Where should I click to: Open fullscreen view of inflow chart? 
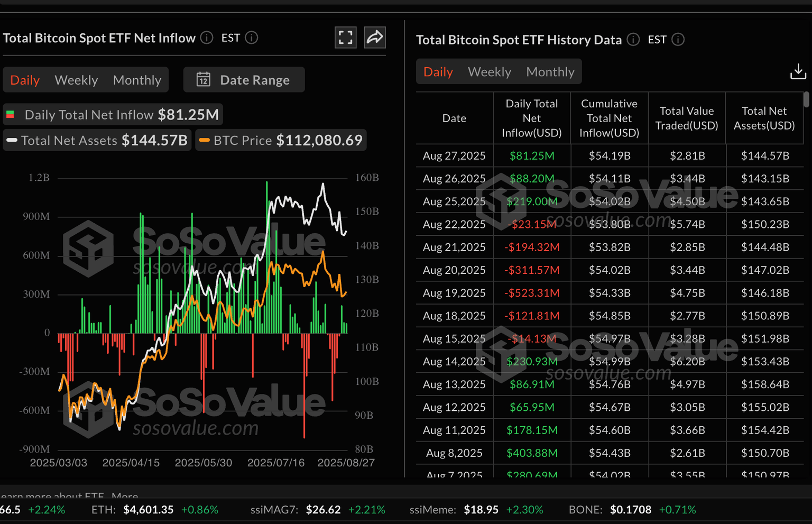346,38
